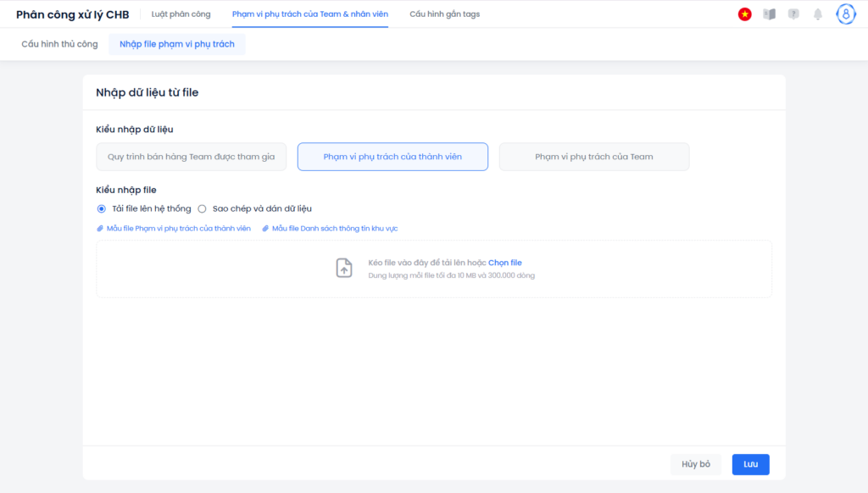Switch to 'Luật phân công' tab
This screenshot has height=493, width=868.
tap(181, 14)
